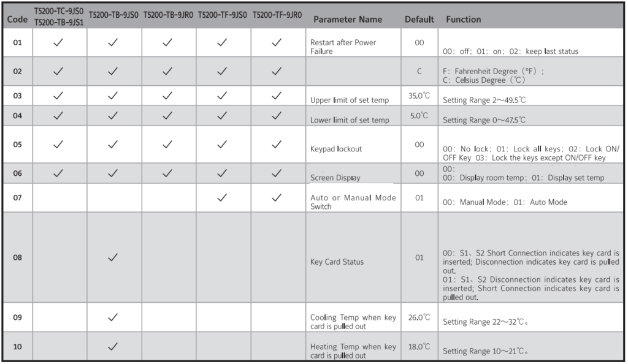
Task: Click the Key Card Status row checkmark
Action: (113, 257)
